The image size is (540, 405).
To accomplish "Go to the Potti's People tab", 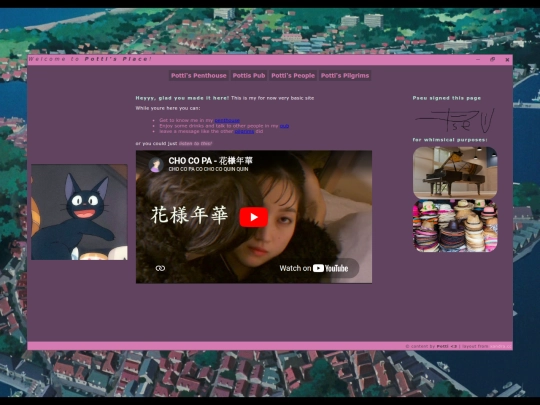I will pyautogui.click(x=293, y=75).
